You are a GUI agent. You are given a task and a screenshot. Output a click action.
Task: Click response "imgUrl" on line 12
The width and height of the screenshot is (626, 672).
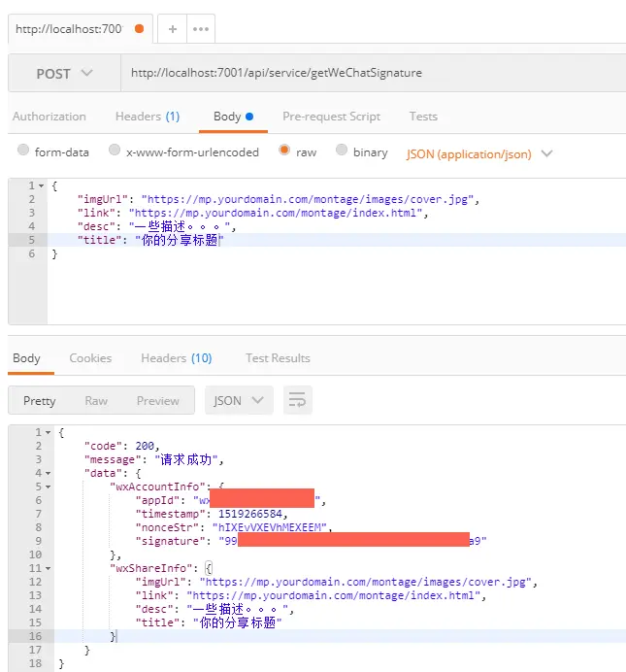pos(337,582)
